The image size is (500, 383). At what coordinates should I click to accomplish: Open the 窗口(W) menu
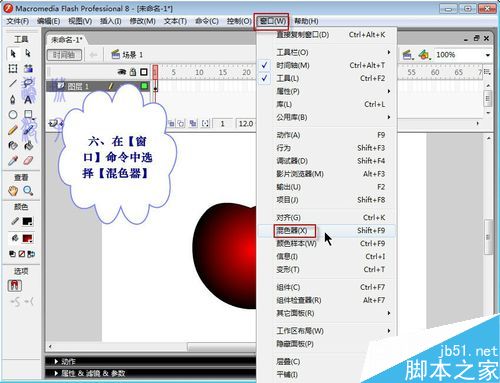[272, 21]
